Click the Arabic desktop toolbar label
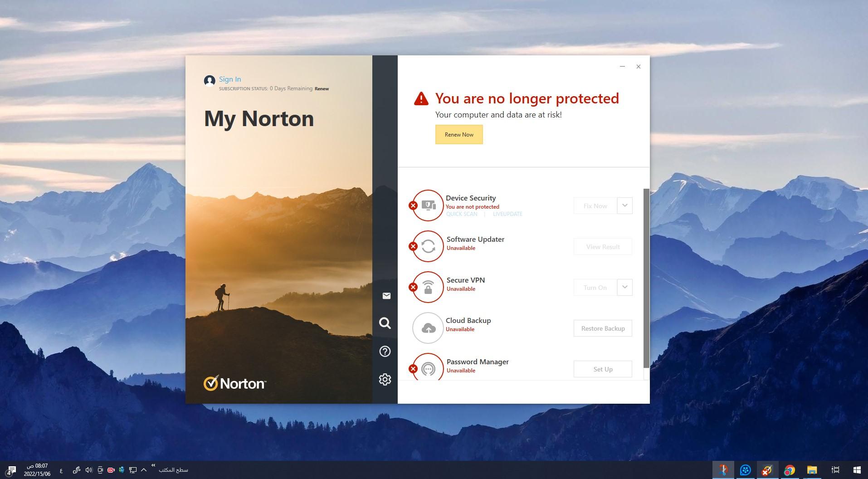Screen dimensions: 868x479 [173, 470]
